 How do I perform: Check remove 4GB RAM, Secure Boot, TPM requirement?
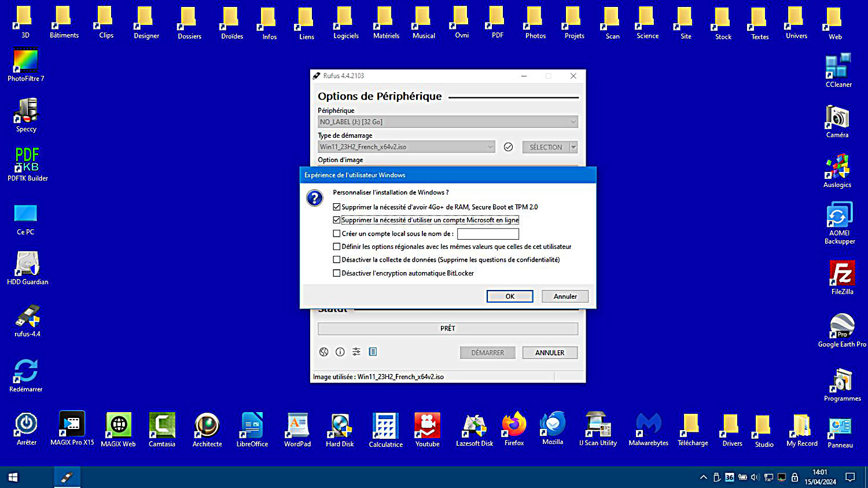tap(337, 207)
